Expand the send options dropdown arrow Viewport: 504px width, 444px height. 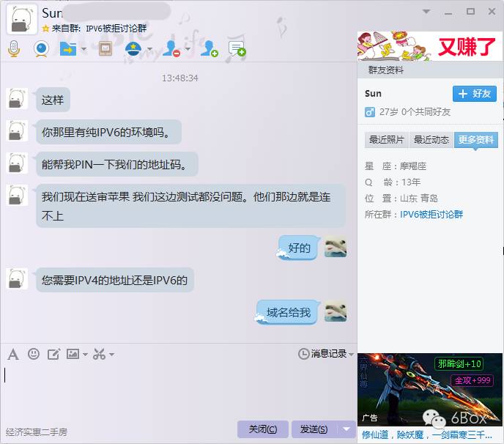(x=346, y=429)
